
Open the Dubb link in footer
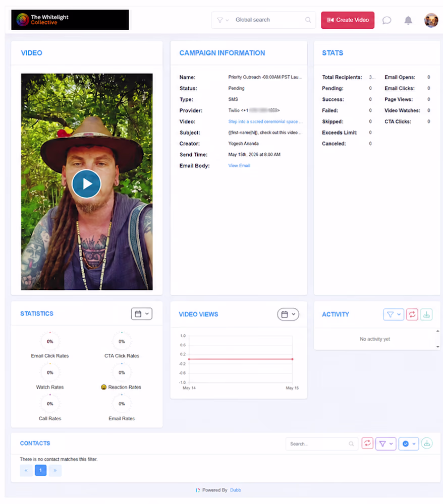point(236,490)
